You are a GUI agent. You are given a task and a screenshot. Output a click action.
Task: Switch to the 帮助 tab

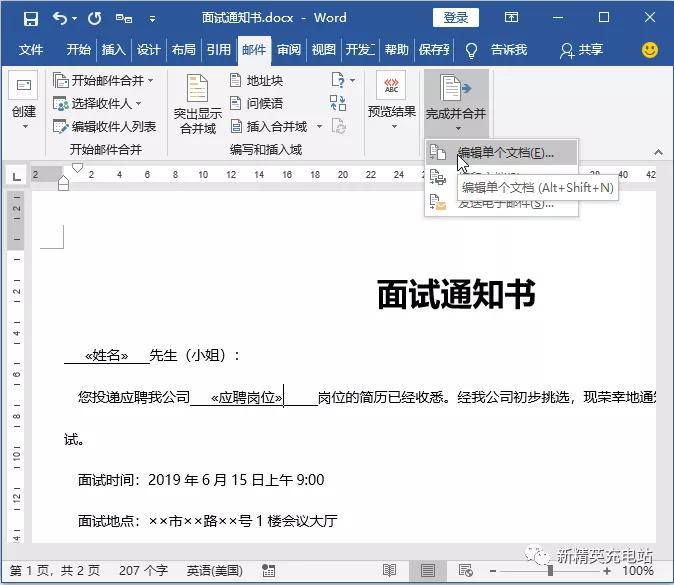(396, 50)
